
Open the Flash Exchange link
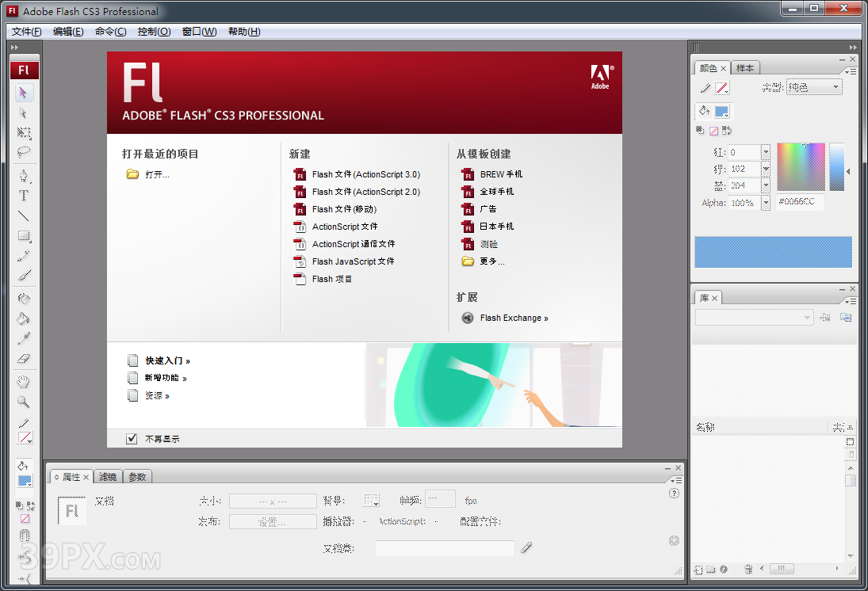coord(505,318)
